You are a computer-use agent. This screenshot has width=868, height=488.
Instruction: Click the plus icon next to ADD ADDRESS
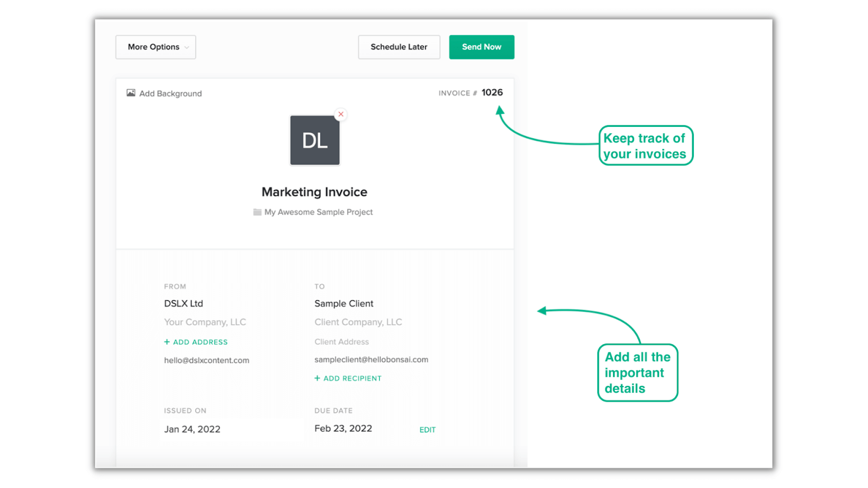click(167, 342)
